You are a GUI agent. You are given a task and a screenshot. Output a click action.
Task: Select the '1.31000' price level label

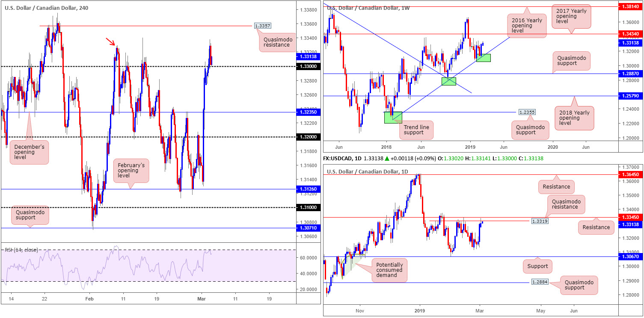[308, 207]
